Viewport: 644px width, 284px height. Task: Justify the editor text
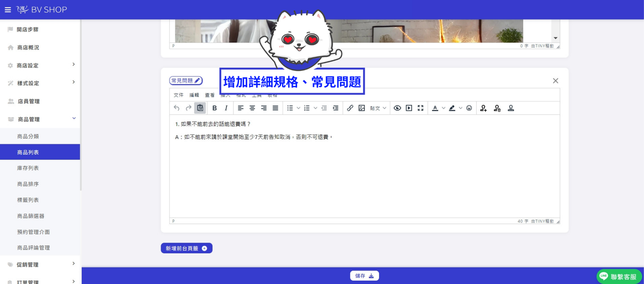coord(275,108)
